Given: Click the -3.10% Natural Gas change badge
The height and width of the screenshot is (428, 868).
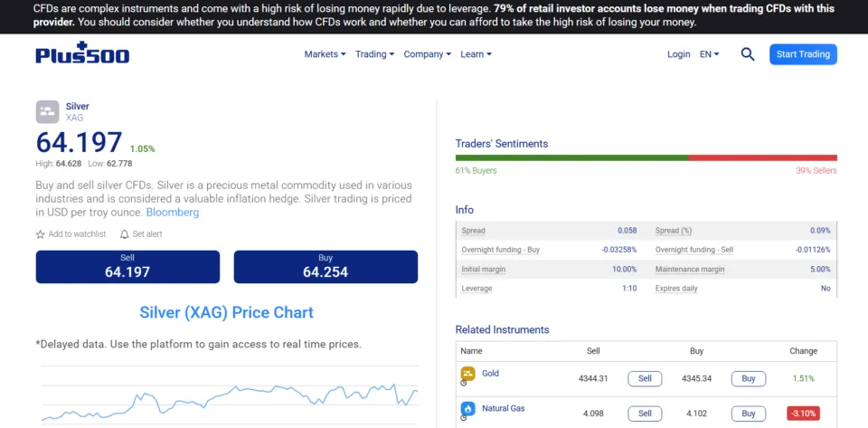Looking at the screenshot, I should 803,413.
